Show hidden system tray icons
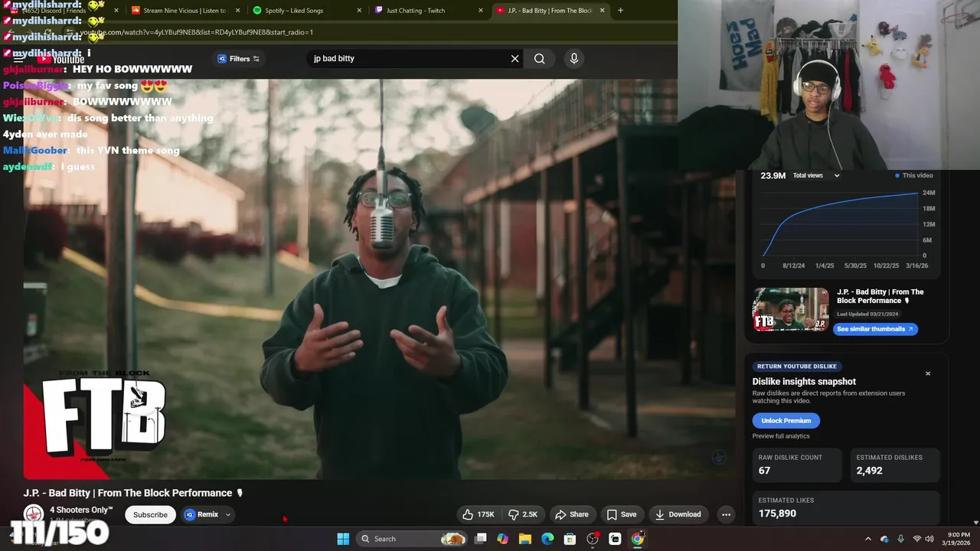Viewport: 980px width, 551px height. 867,539
